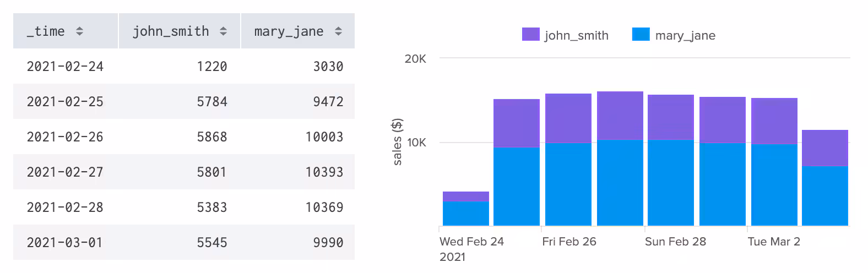Screen dimensions: 868x273
Task: Click the Sun Feb 28 axis label
Action: click(x=675, y=242)
